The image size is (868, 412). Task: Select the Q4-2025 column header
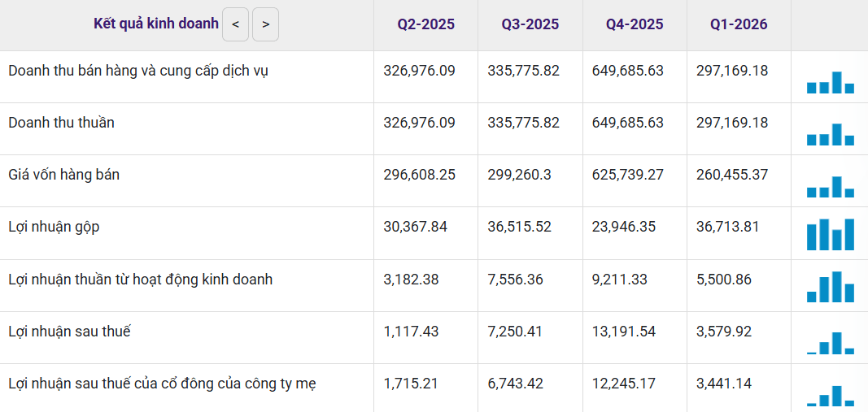coord(635,24)
